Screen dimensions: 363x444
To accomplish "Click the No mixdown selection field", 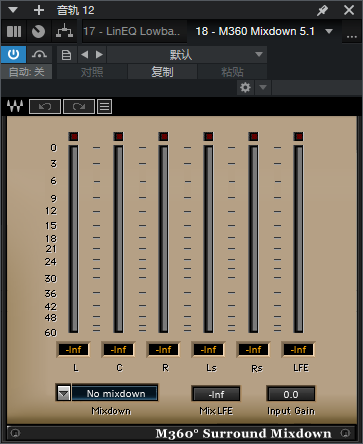I will tap(115, 393).
